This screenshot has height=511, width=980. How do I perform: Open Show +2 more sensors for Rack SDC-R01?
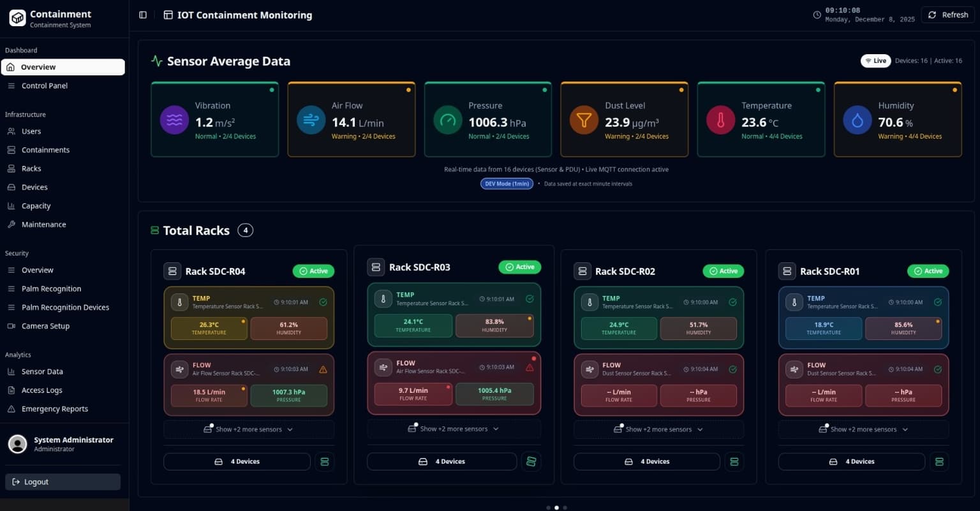point(864,429)
